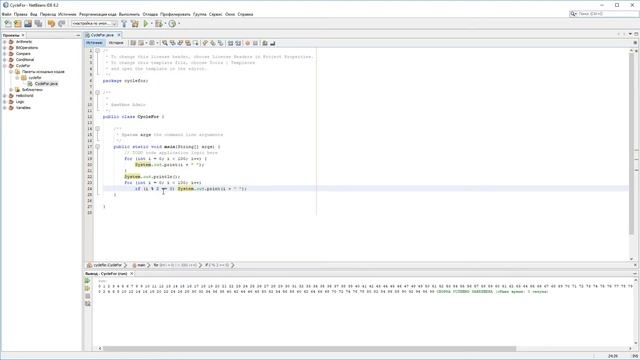The height and width of the screenshot is (360, 640).
Task: Expand the Libraries node under CycleFor
Action: (x=11, y=89)
